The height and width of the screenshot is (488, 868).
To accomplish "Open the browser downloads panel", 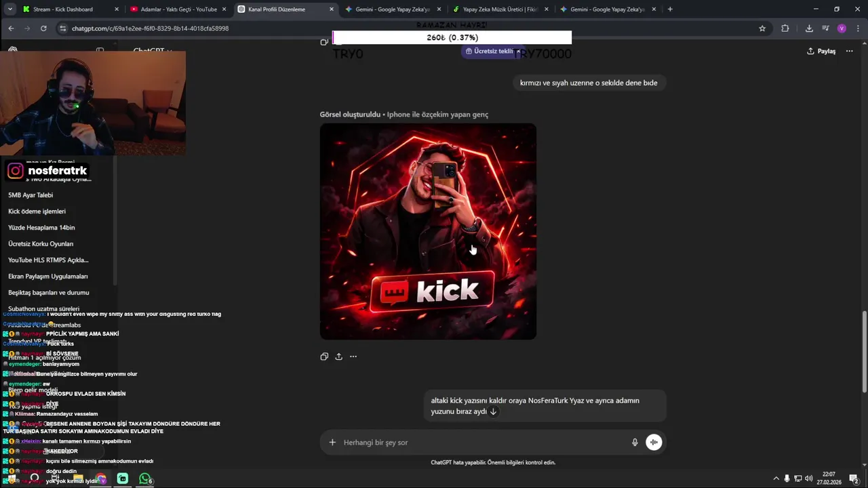I will [x=809, y=28].
